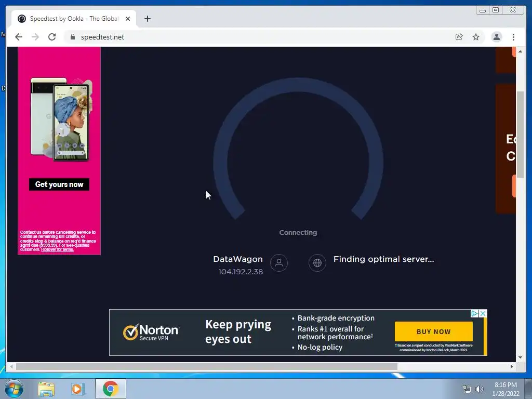Close the Norton ad with the X icon
This screenshot has height=399, width=532.
tap(483, 313)
